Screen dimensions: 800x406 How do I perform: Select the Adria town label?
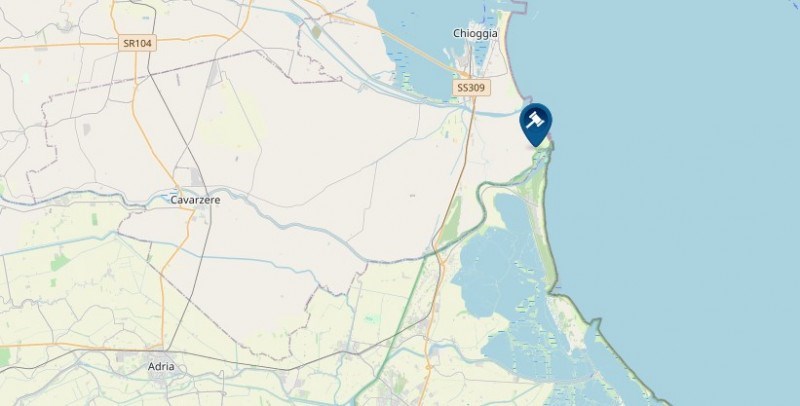coord(161,366)
